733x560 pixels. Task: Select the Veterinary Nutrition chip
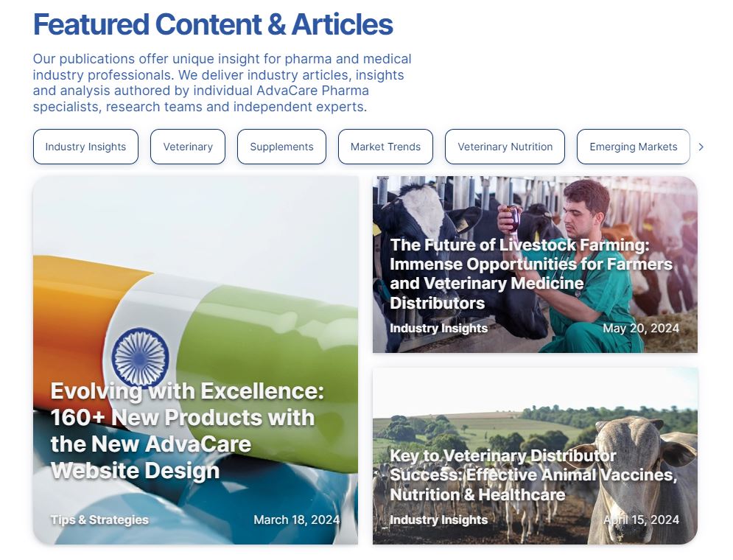click(505, 147)
